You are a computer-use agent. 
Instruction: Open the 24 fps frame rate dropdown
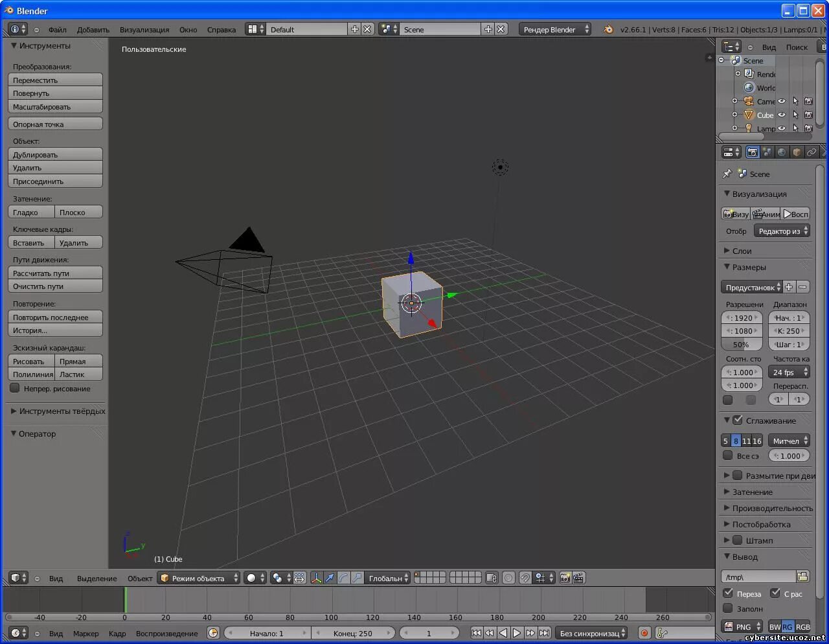(x=789, y=372)
